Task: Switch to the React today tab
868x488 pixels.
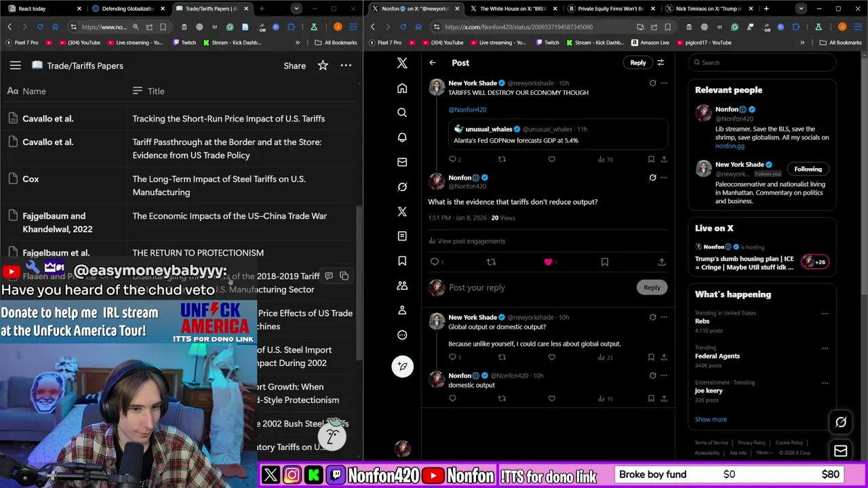Action: (x=44, y=9)
